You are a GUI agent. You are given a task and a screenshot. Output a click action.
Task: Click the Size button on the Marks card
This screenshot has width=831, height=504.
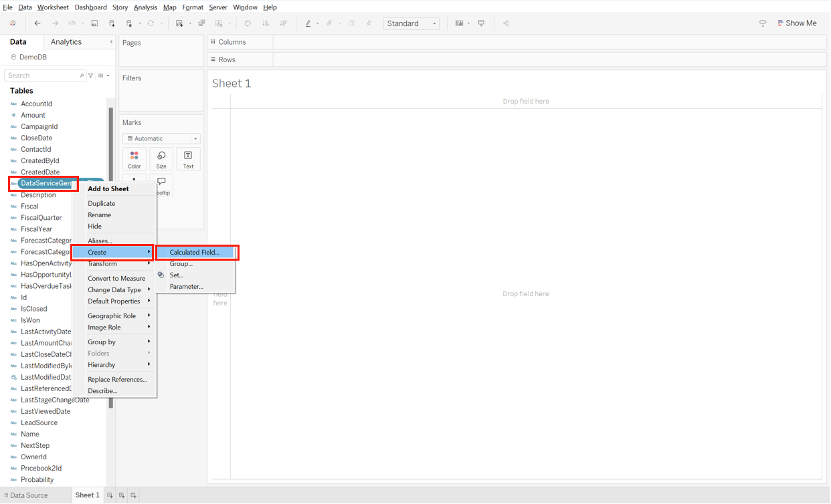[x=161, y=158]
